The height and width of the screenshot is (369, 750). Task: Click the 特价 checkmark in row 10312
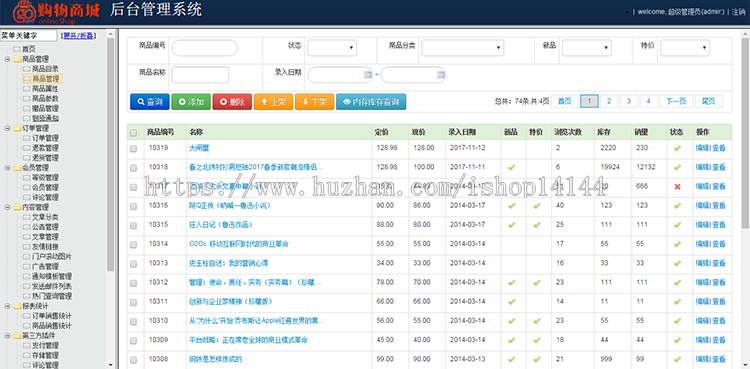(537, 283)
